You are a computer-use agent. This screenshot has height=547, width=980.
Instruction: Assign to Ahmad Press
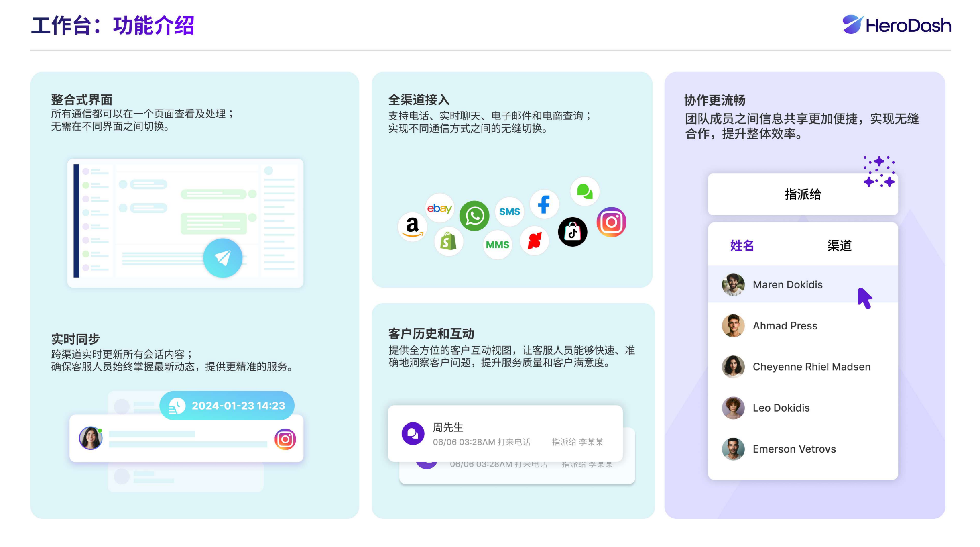point(785,326)
